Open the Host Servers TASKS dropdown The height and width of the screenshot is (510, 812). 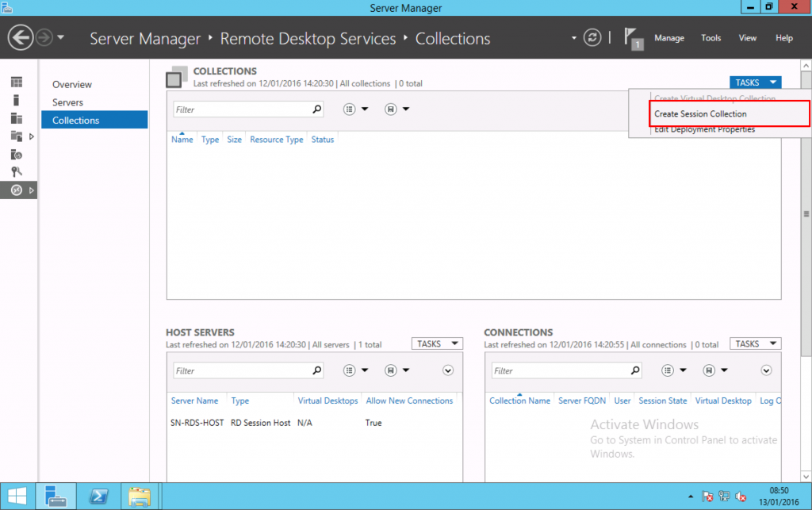[x=436, y=344]
